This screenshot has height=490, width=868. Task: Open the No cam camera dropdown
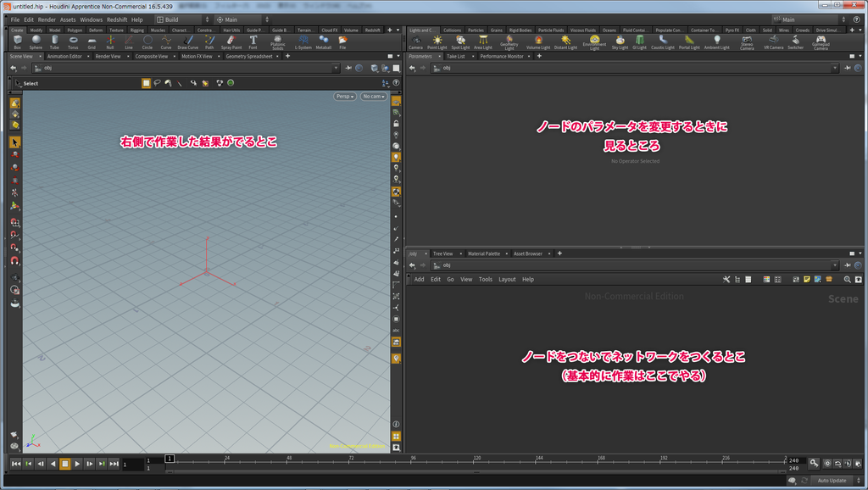tap(374, 97)
